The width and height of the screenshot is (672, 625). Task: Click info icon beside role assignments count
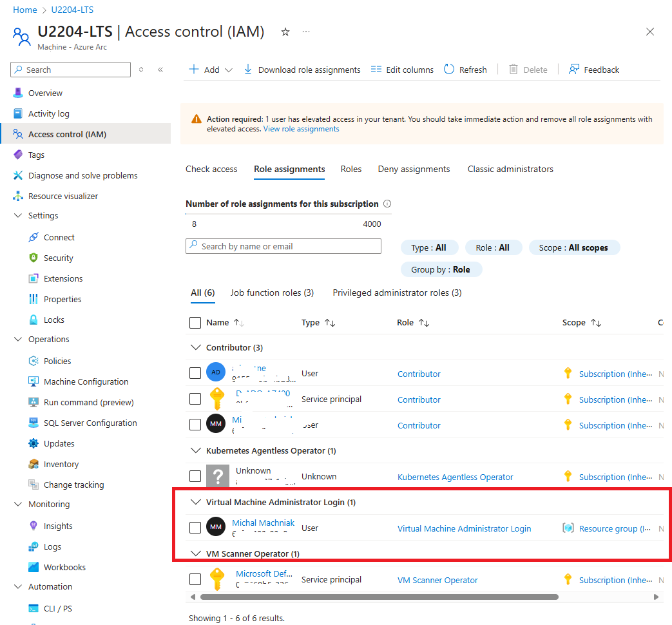[x=387, y=204]
